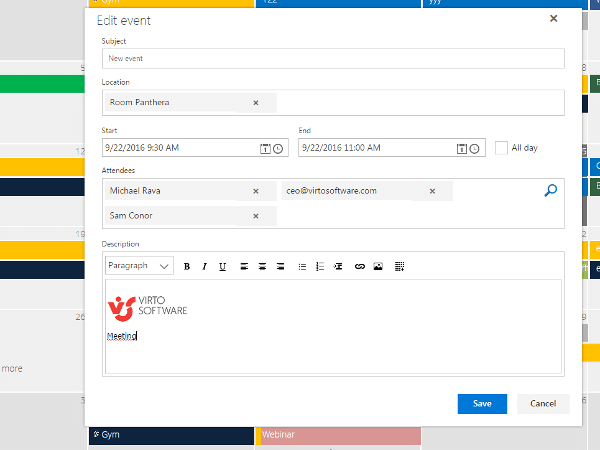The height and width of the screenshot is (450, 600).
Task: Cancel editing the event
Action: [x=543, y=404]
